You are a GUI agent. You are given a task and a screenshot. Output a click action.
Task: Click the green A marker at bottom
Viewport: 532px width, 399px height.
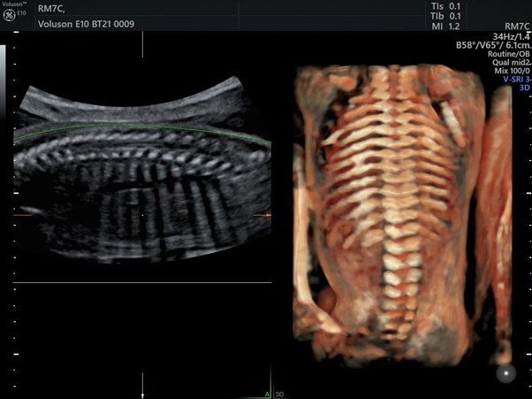pos(266,394)
